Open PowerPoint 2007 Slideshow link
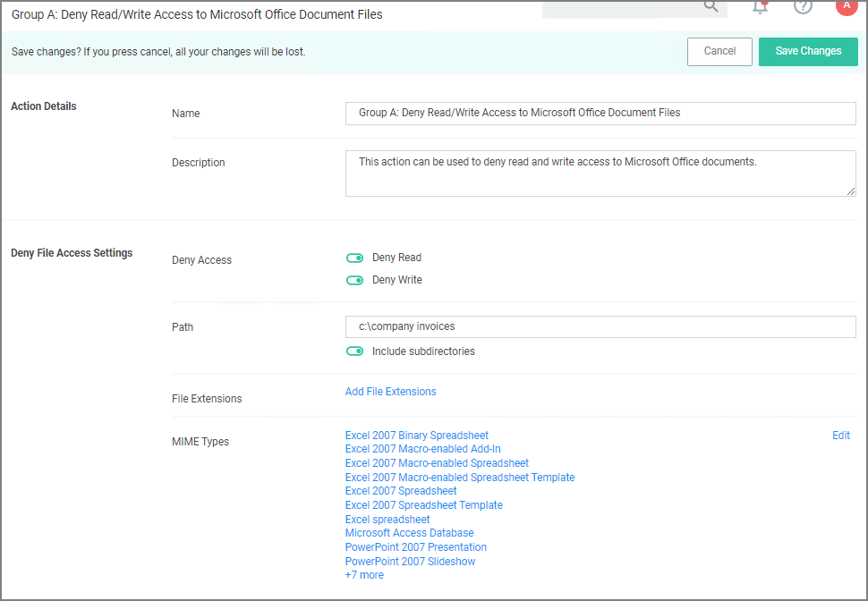Image resolution: width=868 pixels, height=601 pixels. tap(410, 562)
